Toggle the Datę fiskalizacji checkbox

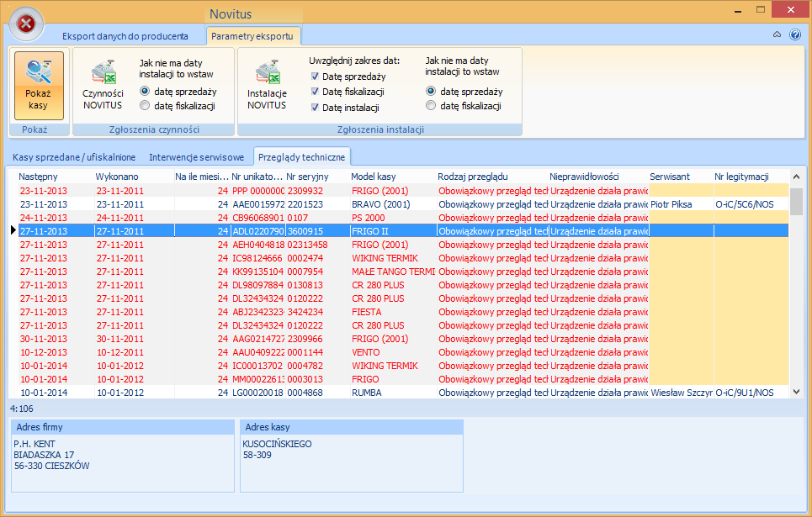coord(315,92)
